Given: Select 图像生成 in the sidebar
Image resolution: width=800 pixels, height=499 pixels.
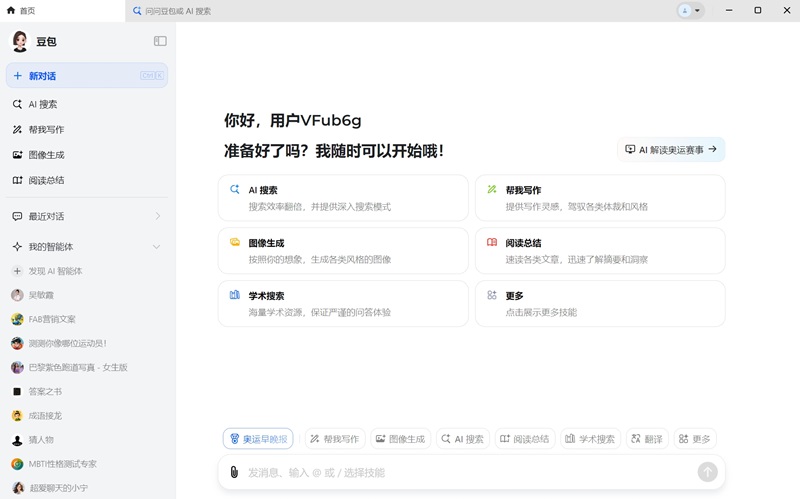Looking at the screenshot, I should coord(46,155).
